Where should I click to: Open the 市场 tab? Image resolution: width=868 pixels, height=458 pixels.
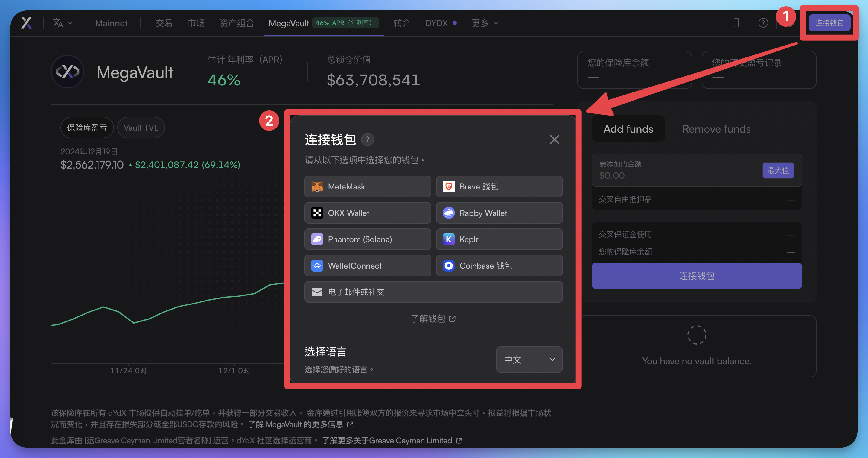tap(196, 23)
